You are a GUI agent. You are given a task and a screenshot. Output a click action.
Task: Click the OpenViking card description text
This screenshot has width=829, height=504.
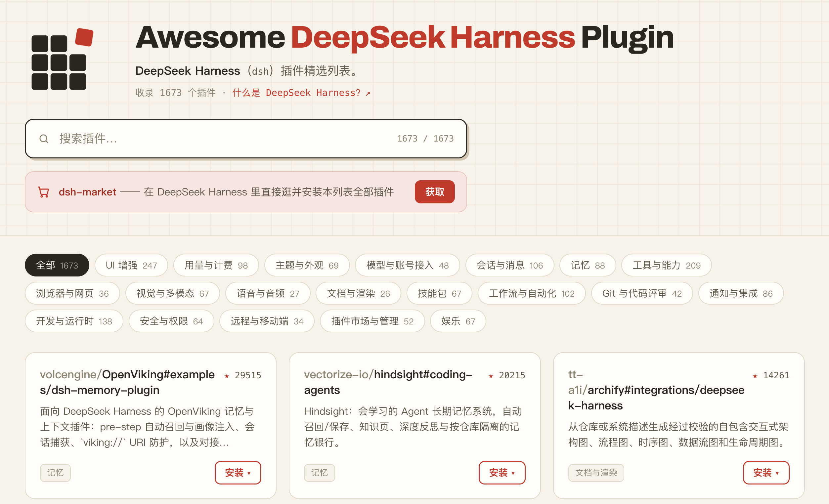(x=147, y=427)
